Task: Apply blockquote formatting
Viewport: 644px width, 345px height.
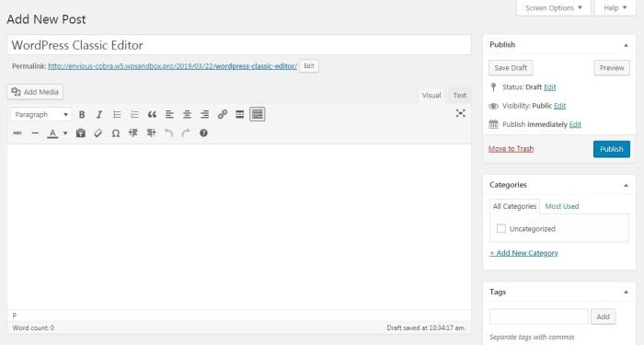Action: [x=152, y=115]
